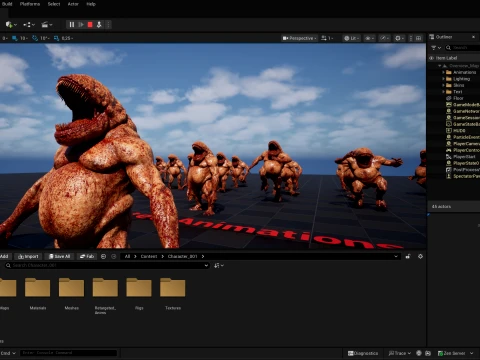Open the Perspective viewport mode dropdown
This screenshot has width=480, height=360.
(300, 38)
